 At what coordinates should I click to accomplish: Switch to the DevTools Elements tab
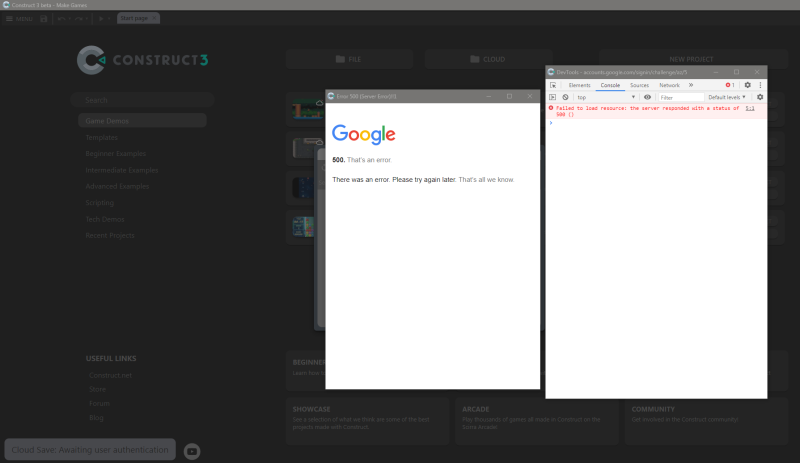(x=580, y=85)
